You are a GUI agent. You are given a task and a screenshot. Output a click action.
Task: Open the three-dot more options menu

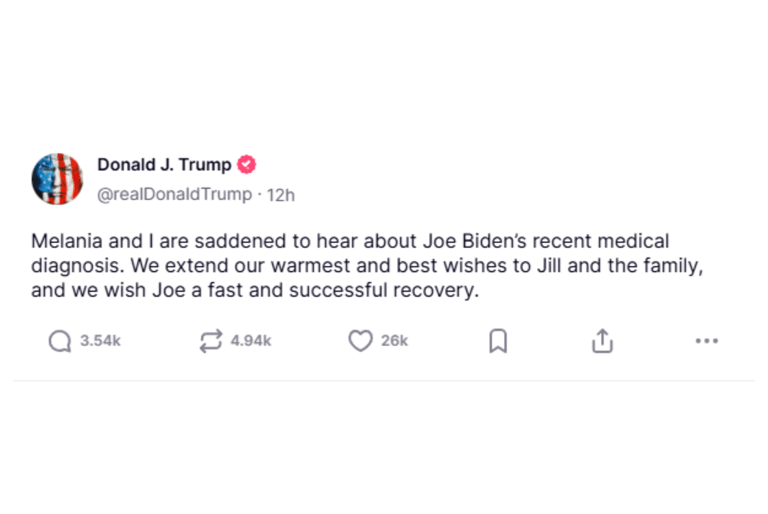pyautogui.click(x=706, y=341)
